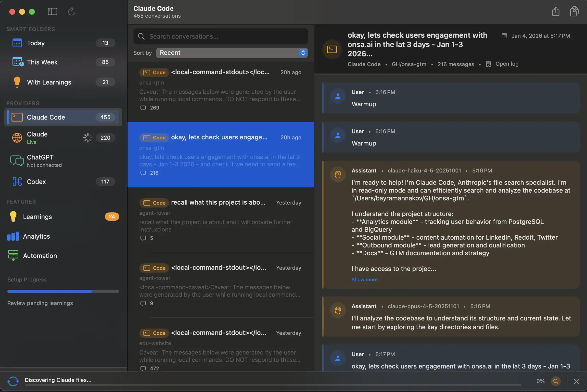The height and width of the screenshot is (392, 587).
Task: Select the Codex provider
Action: click(36, 182)
